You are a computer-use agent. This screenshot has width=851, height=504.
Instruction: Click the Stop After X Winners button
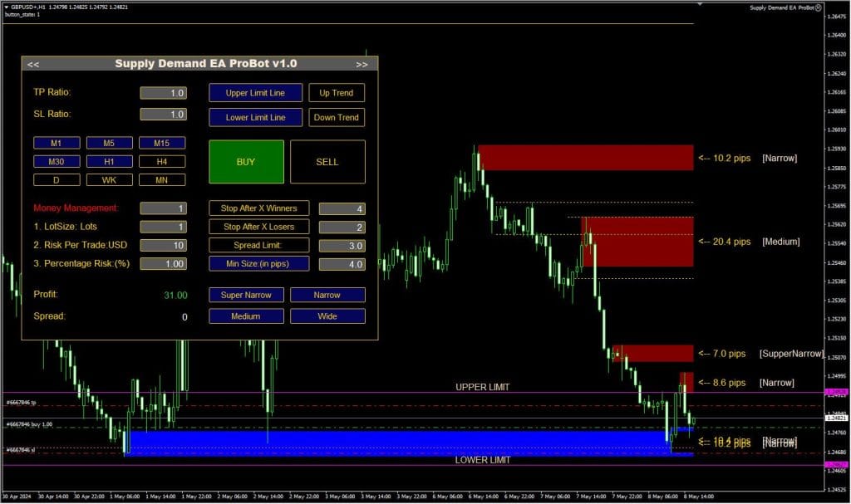tap(258, 208)
